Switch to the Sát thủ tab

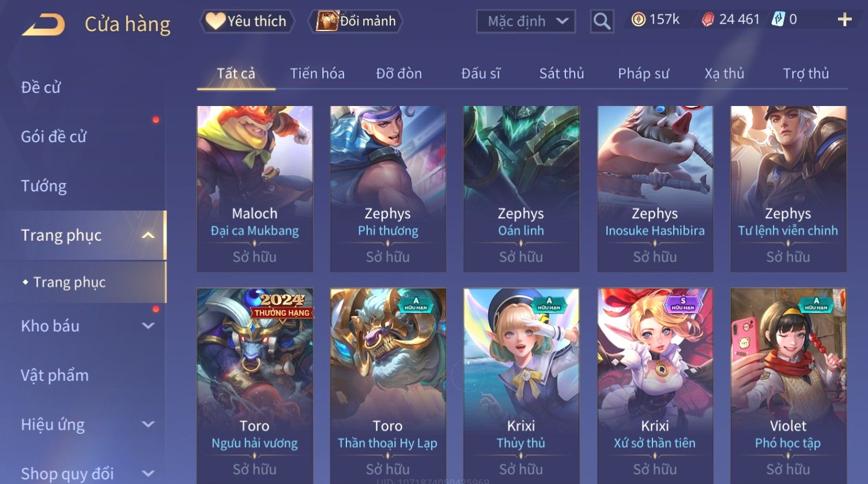click(x=561, y=74)
